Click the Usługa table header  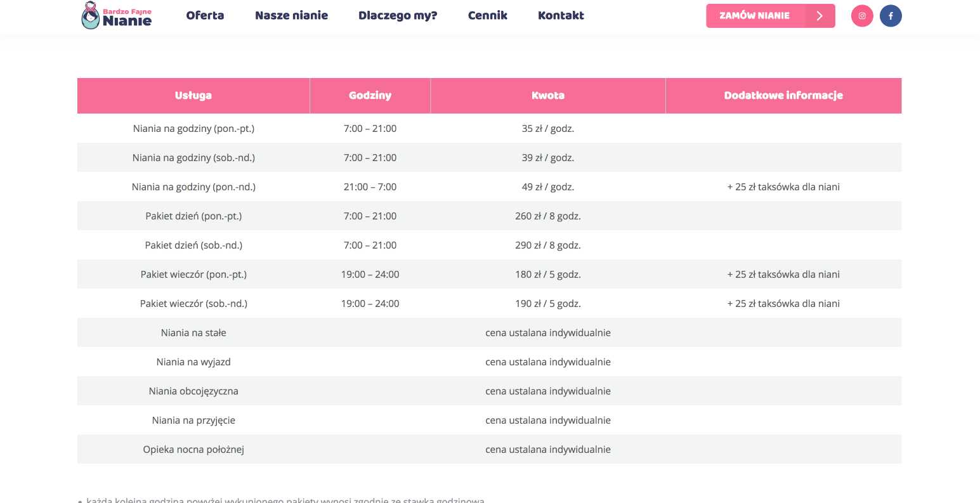(193, 95)
